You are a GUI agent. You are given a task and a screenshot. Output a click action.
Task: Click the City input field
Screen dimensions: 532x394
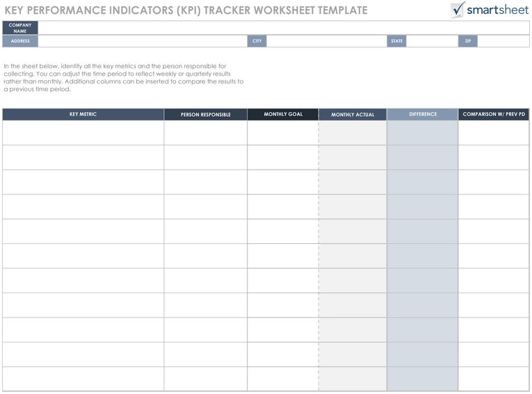coord(327,41)
